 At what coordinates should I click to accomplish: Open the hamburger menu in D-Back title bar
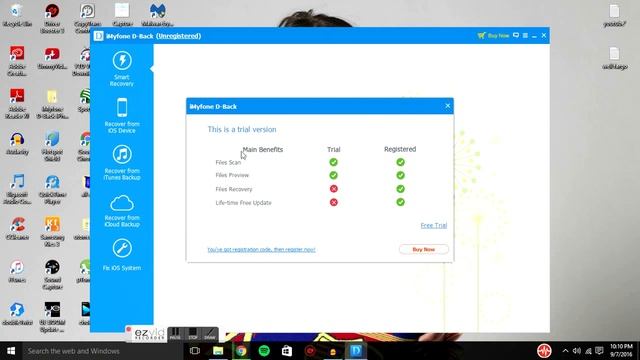pyautogui.click(x=525, y=36)
